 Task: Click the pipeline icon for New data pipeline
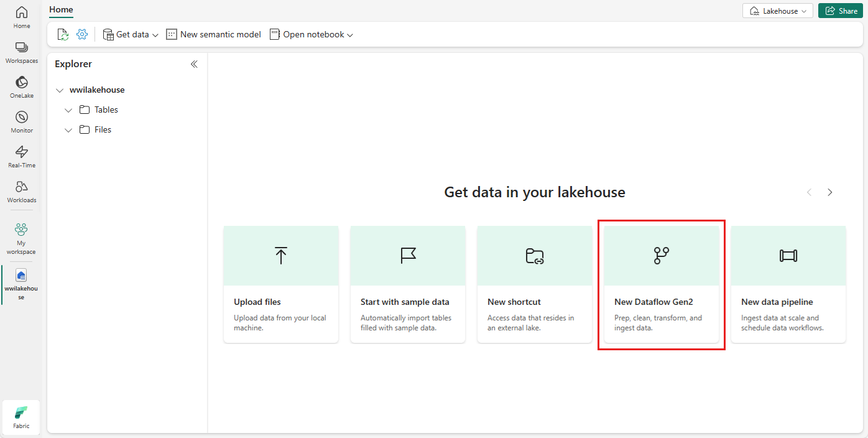pos(788,256)
